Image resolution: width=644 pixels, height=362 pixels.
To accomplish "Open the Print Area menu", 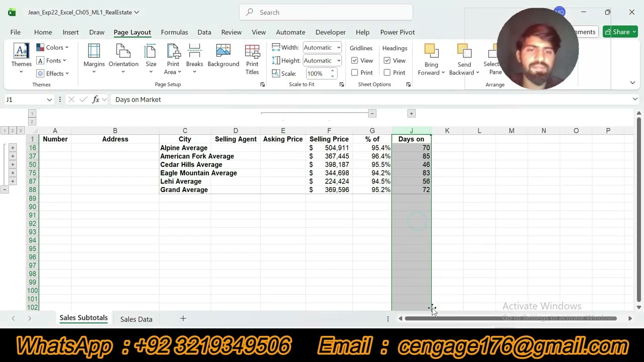I will click(x=173, y=59).
